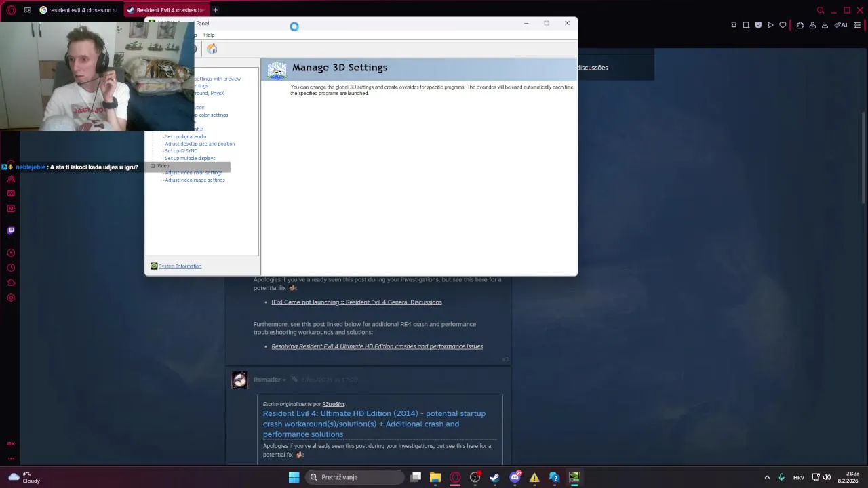
Task: Open a new browser tab with plus button
Action: (215, 10)
